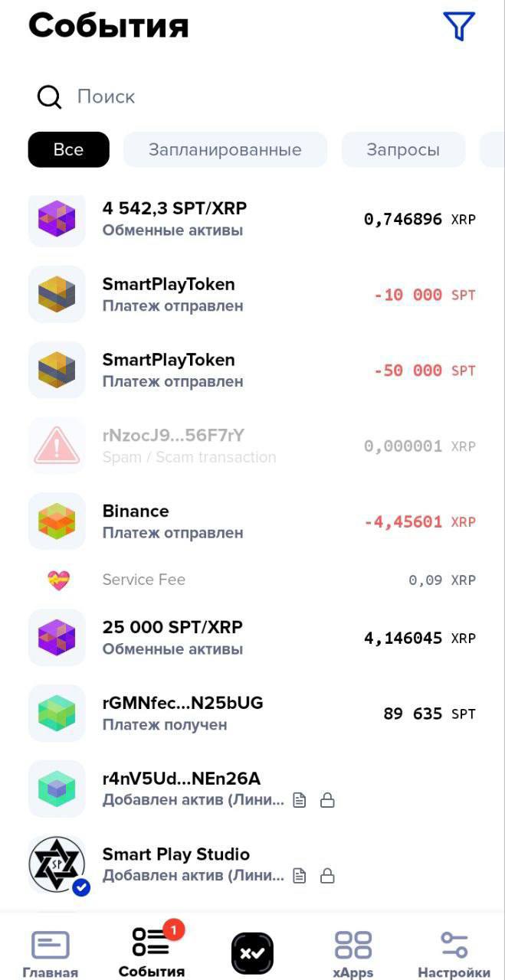Open the 25 000 SPT/XRP exchange entry
Screen dimensions: 505x980
click(252, 638)
